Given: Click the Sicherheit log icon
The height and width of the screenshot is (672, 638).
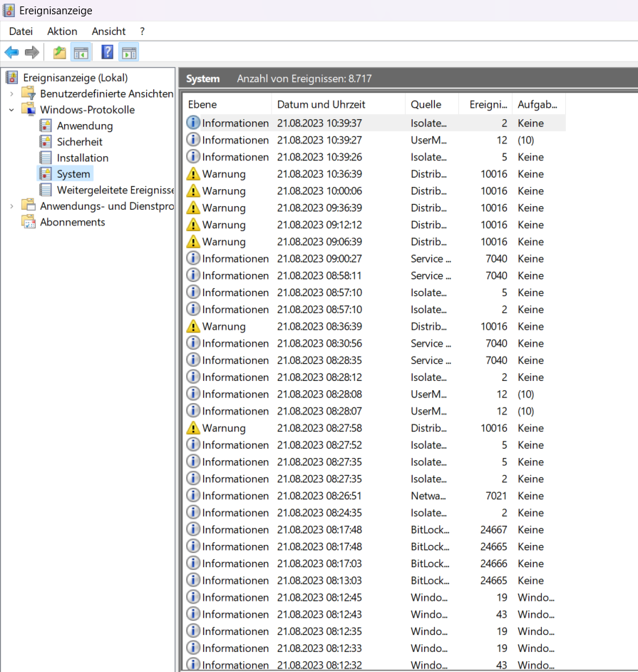Looking at the screenshot, I should [46, 141].
